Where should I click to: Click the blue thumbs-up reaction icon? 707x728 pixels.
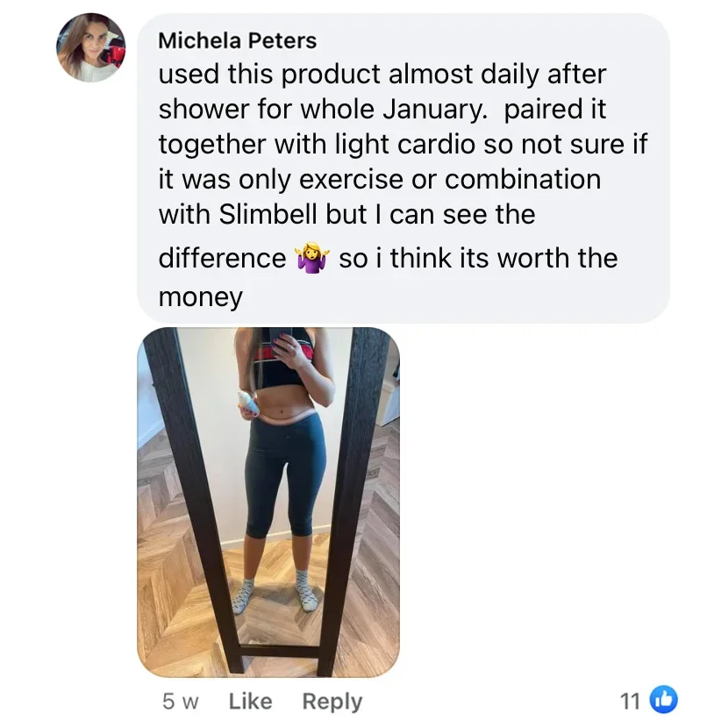tap(663, 699)
